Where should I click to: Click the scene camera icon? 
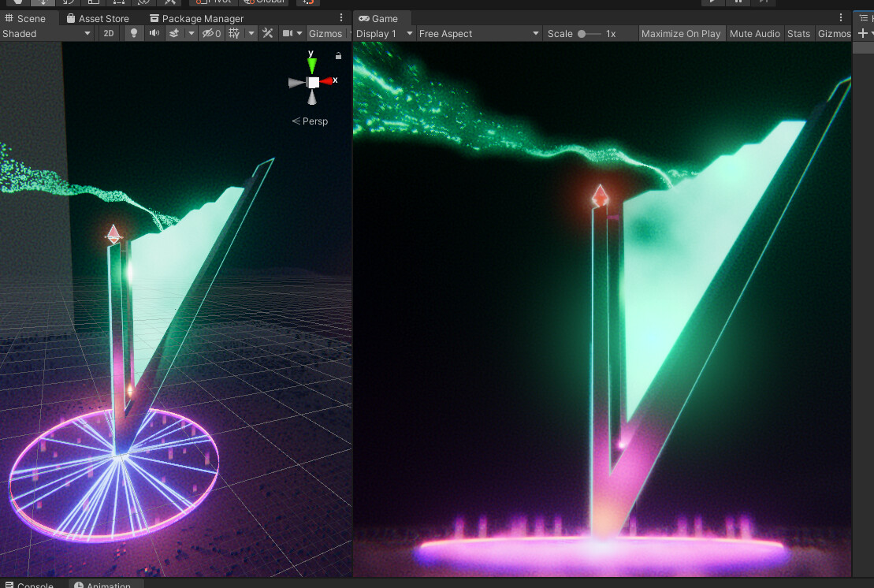pos(288,33)
